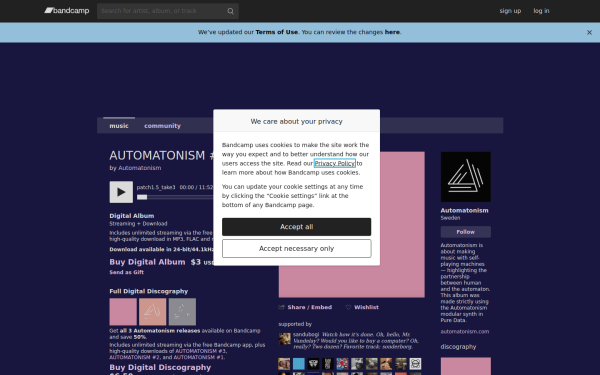Open the sign up page

[510, 11]
